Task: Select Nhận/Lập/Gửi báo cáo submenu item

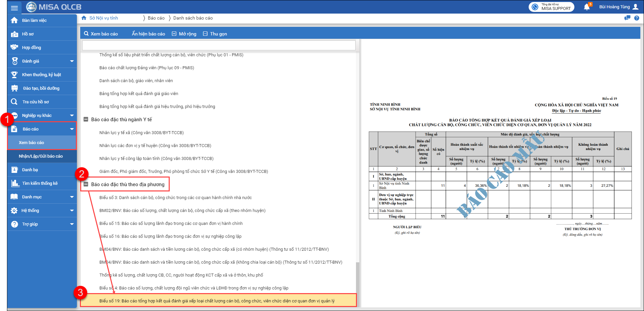Action: 41,156
